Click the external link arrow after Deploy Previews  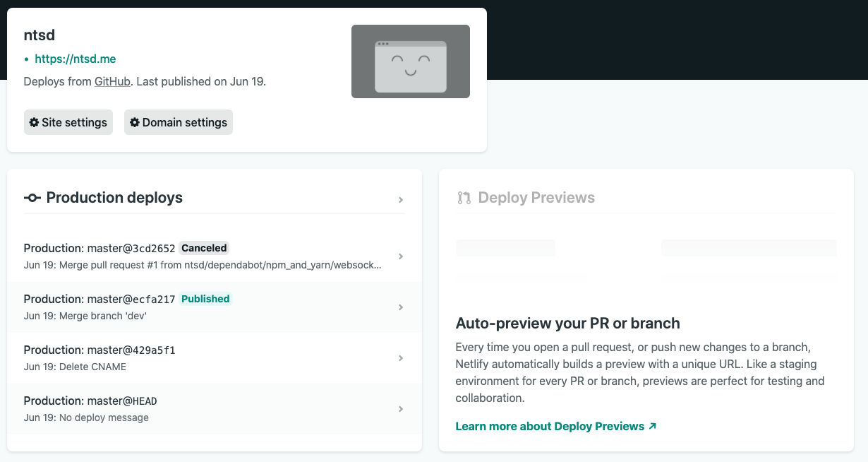click(652, 426)
